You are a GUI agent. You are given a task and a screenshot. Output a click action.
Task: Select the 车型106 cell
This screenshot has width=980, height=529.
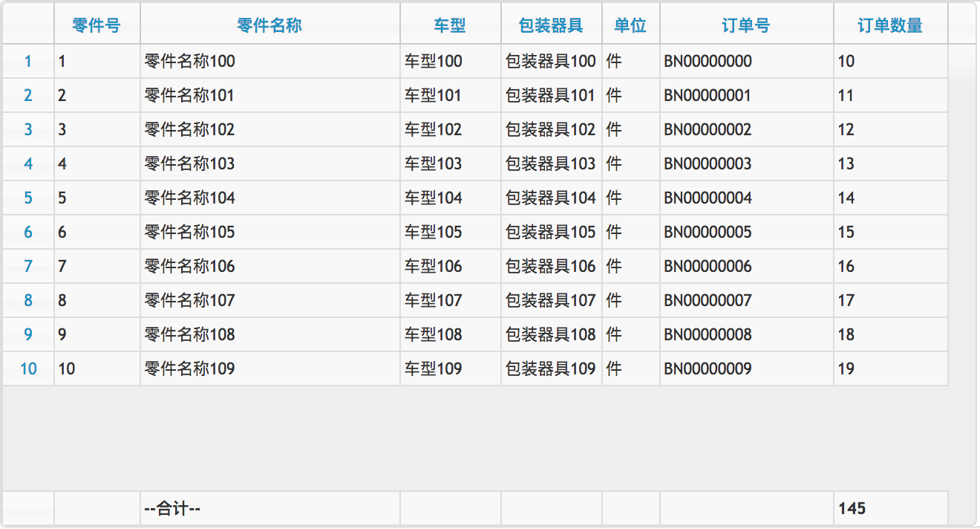[451, 267]
